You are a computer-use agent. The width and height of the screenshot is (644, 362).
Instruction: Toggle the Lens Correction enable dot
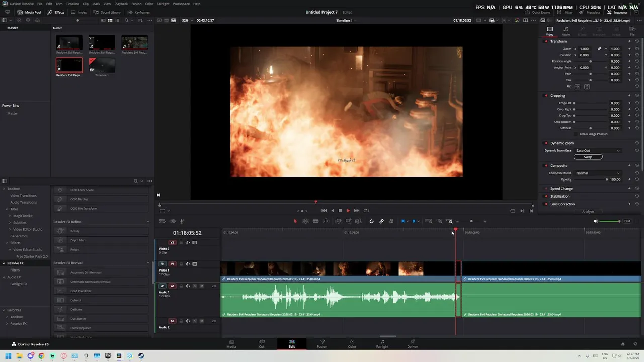(x=546, y=204)
